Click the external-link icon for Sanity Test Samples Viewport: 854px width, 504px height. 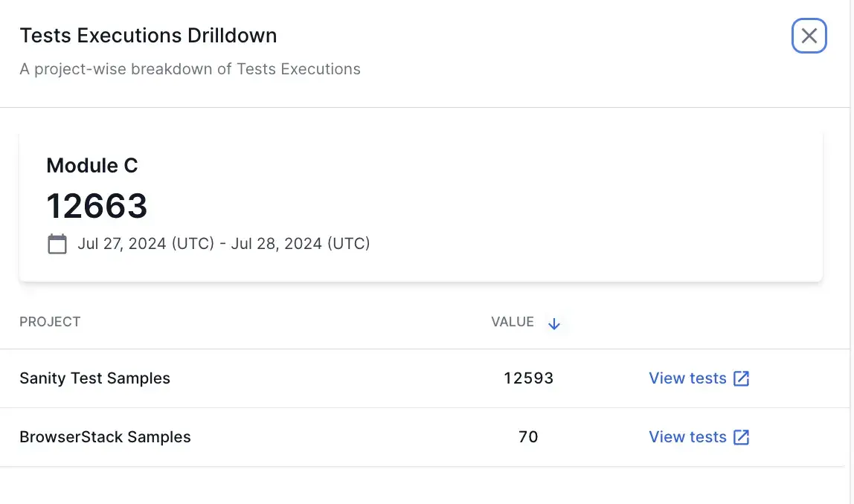pos(741,378)
